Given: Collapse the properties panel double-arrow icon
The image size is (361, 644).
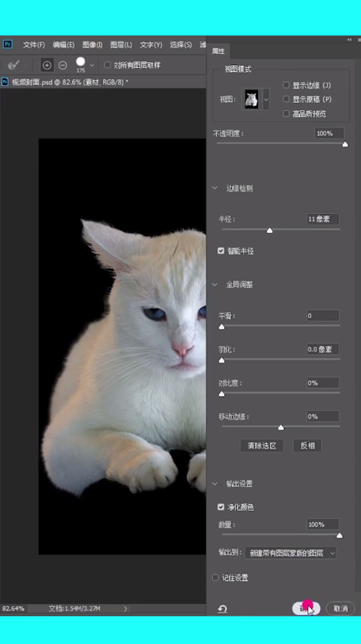Looking at the screenshot, I should [x=349, y=40].
